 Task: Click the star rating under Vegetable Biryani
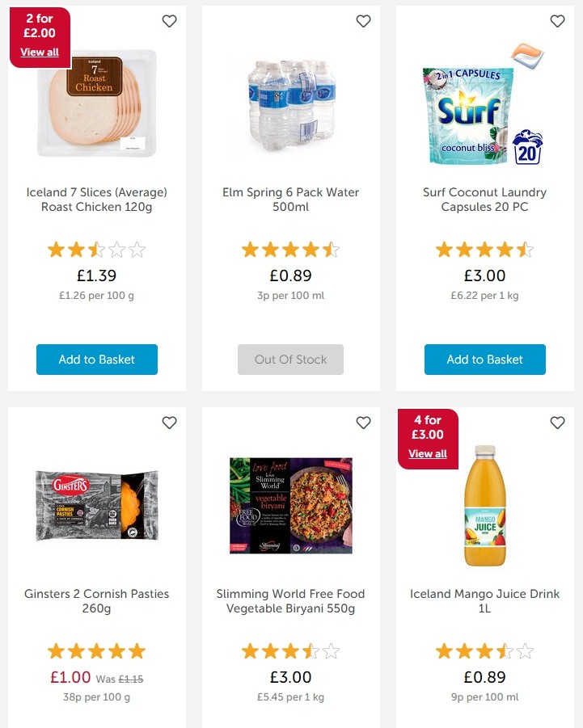[x=290, y=650]
